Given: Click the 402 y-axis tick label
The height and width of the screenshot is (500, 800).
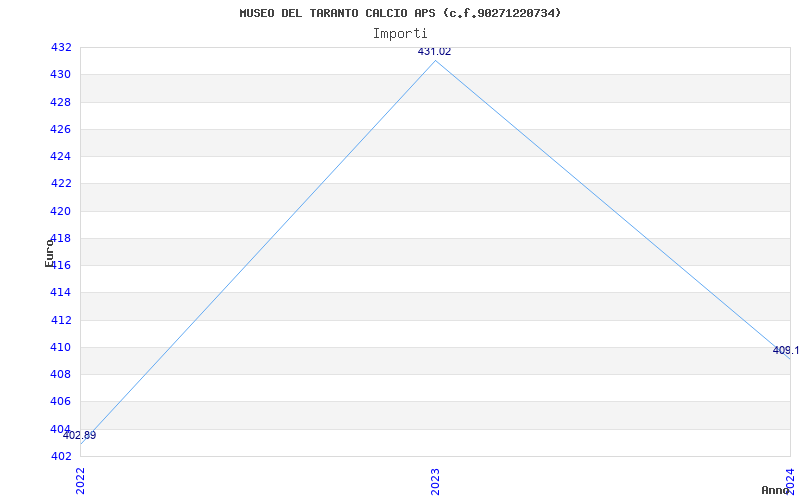Looking at the screenshot, I should 61,457.
